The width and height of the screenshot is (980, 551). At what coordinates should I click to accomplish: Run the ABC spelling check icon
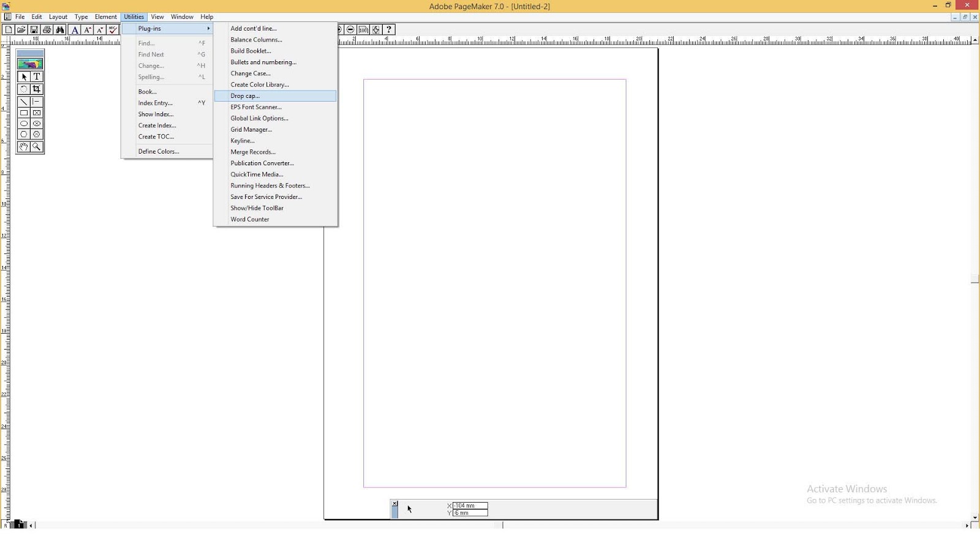click(x=113, y=29)
